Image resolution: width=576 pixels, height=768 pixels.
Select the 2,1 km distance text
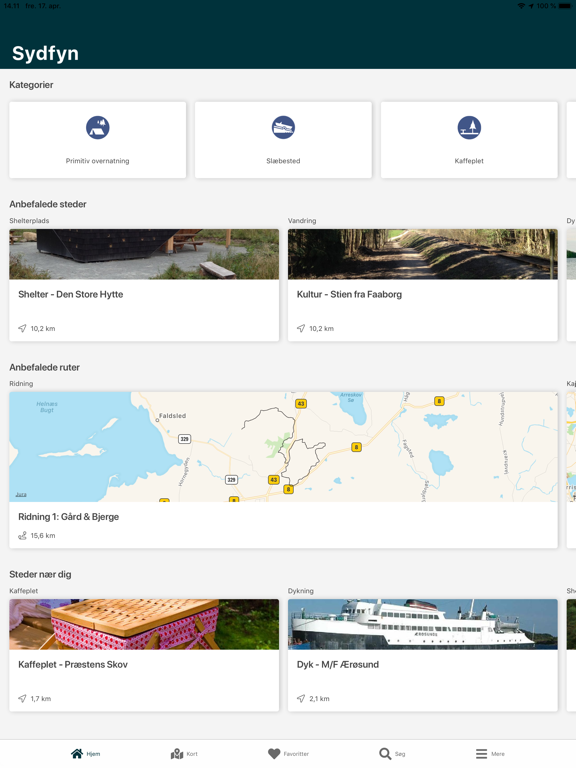319,699
